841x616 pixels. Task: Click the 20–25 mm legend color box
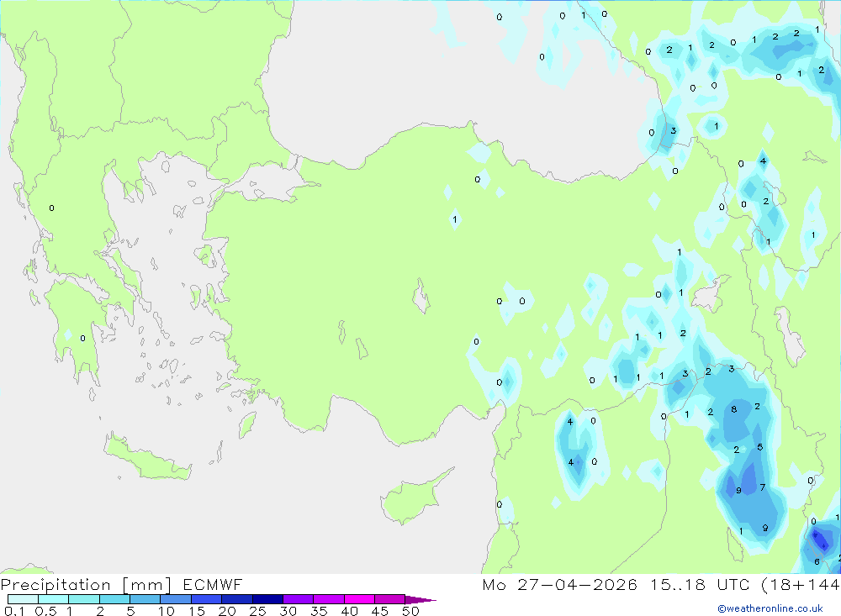237,599
